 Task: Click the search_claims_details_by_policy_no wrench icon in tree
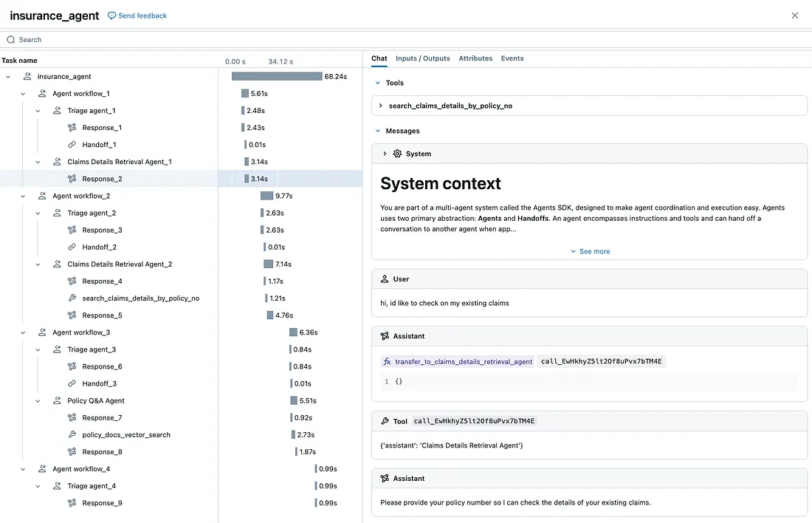pos(72,298)
